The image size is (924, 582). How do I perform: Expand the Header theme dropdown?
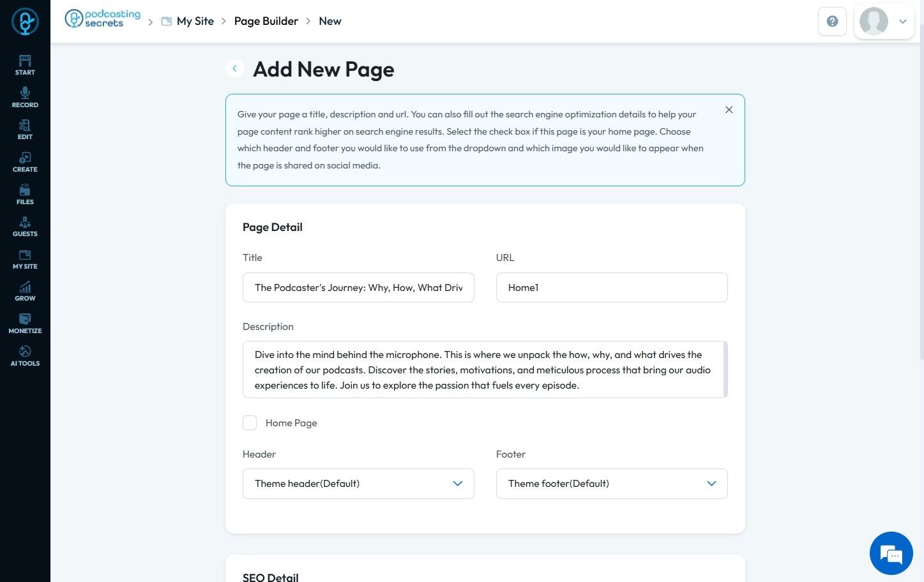click(358, 484)
